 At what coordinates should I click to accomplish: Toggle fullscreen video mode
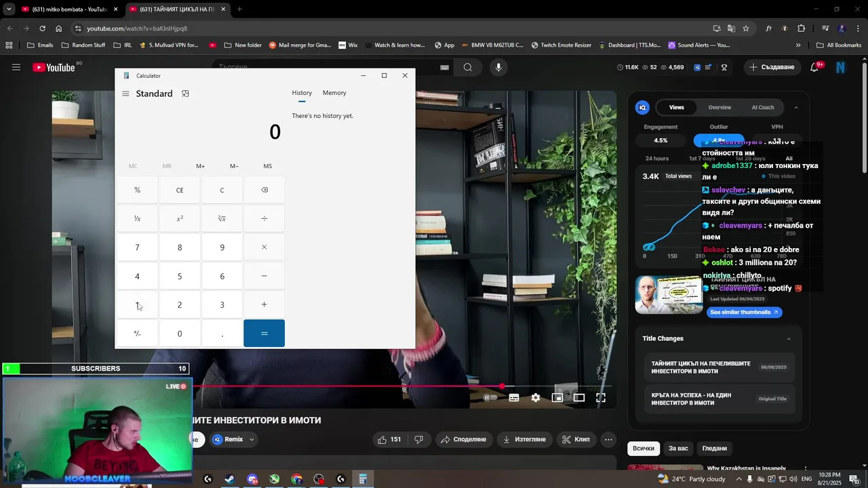[601, 398]
